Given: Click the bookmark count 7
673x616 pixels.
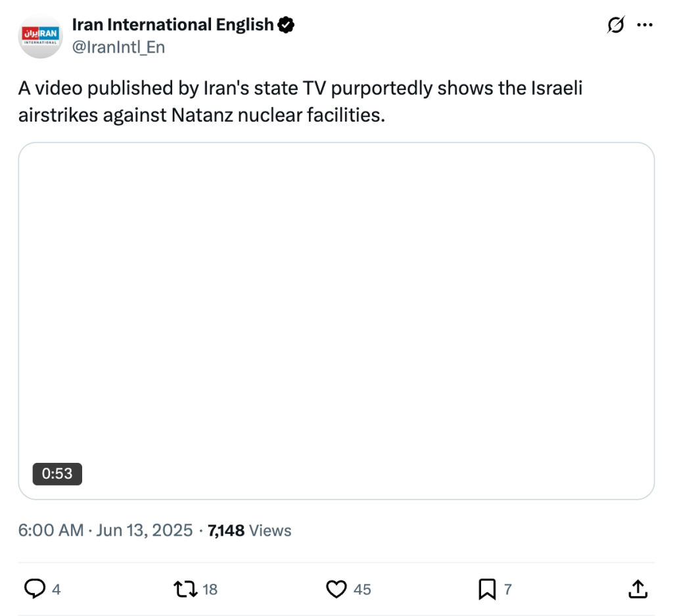Looking at the screenshot, I should [507, 590].
